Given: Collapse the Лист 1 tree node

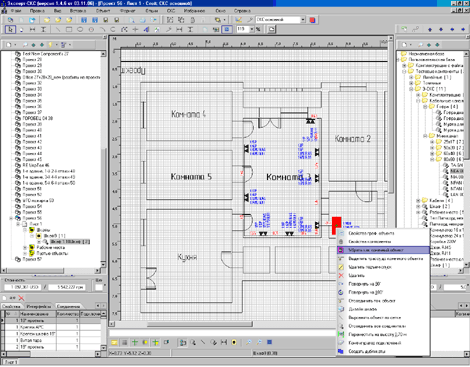Looking at the screenshot, I should click(18, 224).
